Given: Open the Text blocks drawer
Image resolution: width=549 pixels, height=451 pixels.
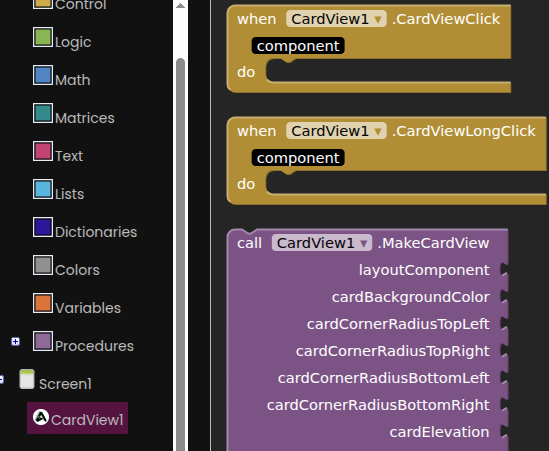Looking at the screenshot, I should (69, 156).
